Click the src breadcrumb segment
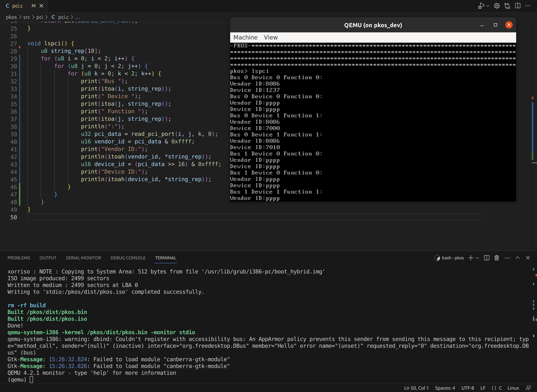 point(27,17)
